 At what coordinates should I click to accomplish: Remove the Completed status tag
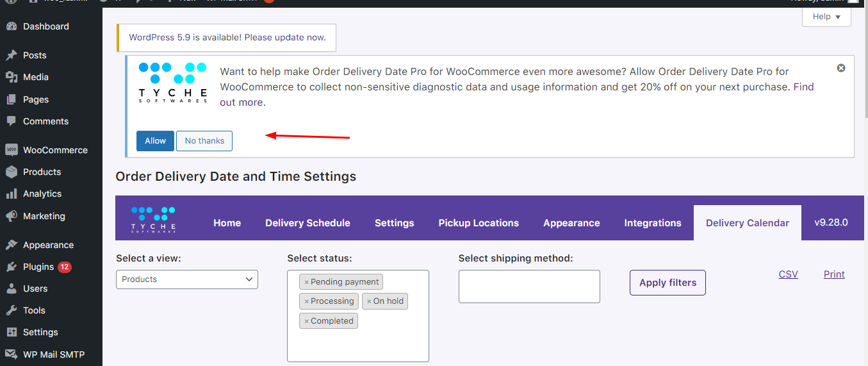pyautogui.click(x=306, y=321)
